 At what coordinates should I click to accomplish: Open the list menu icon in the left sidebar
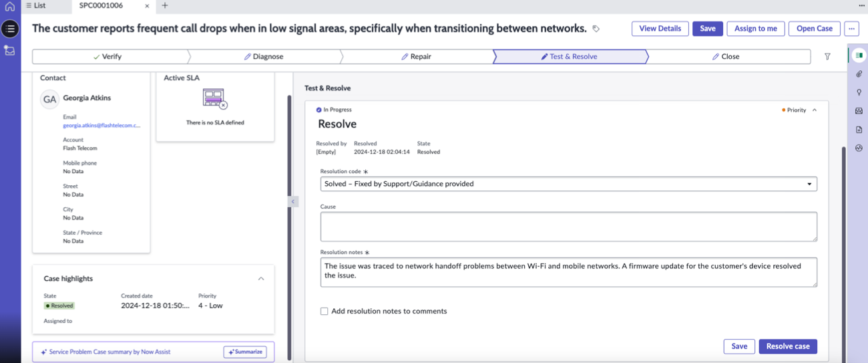pyautogui.click(x=10, y=29)
